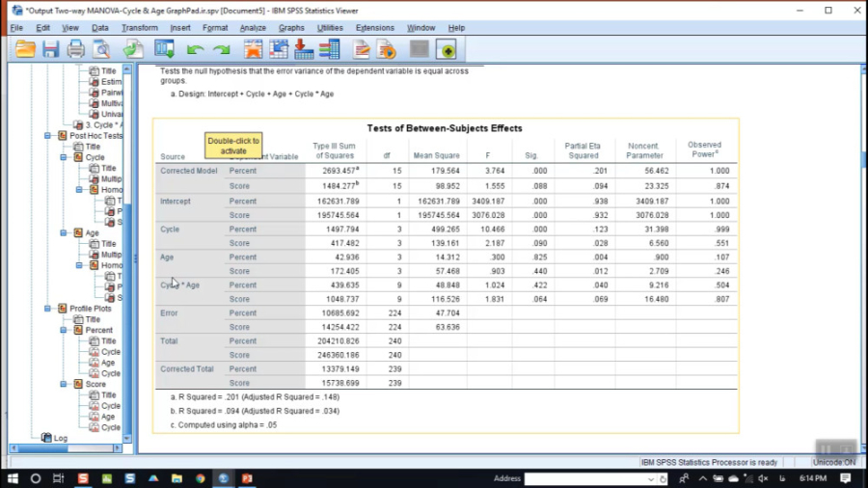Click the orange star Go to Data icon
Viewport: 868px width, 488px height.
[253, 49]
